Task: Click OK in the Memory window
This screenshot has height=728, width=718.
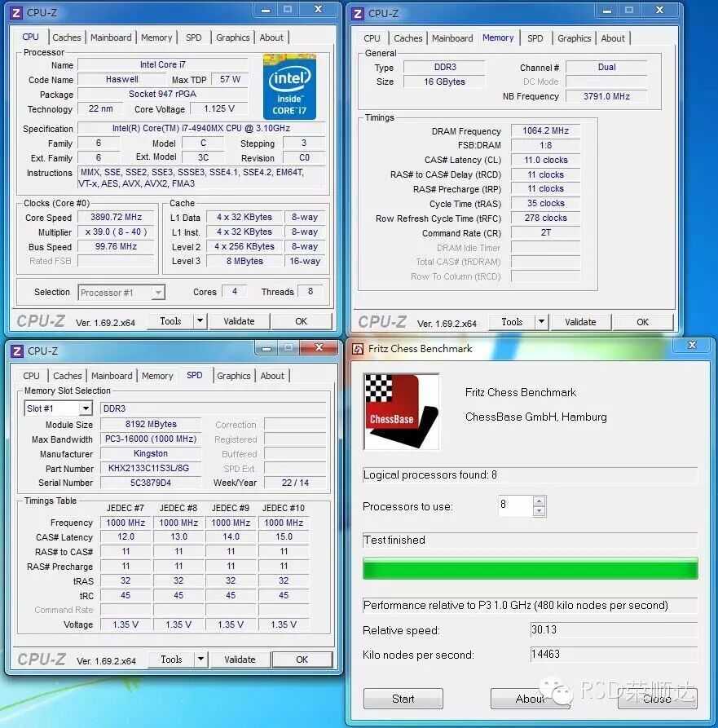Action: pos(642,322)
